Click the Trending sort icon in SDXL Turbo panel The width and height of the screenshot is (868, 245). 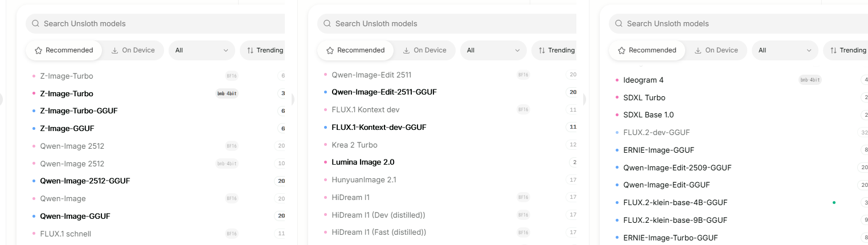click(833, 50)
